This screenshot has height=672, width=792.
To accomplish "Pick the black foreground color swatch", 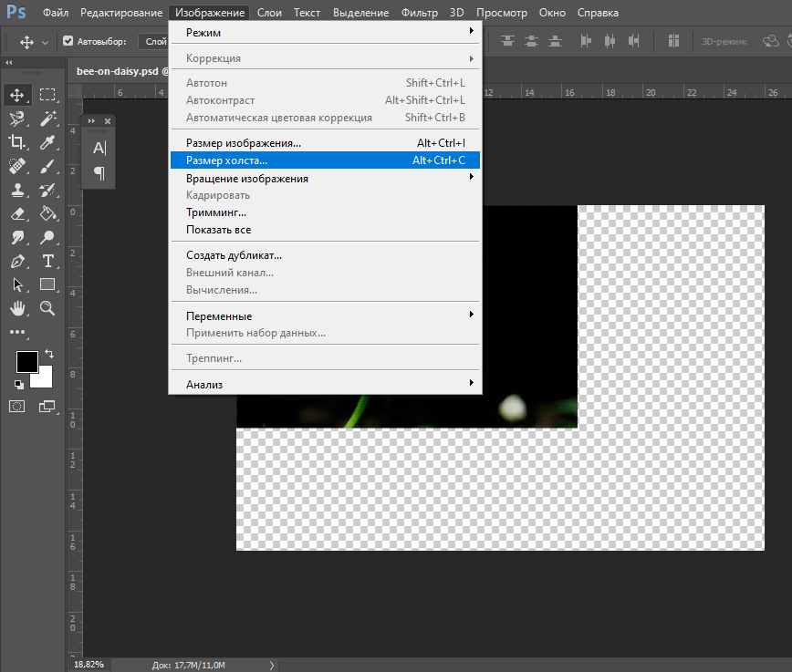I will [x=26, y=361].
